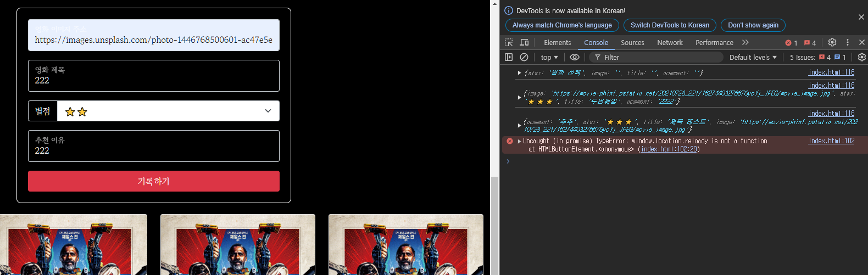Switch to the Sources tab
The width and height of the screenshot is (868, 275).
632,42
